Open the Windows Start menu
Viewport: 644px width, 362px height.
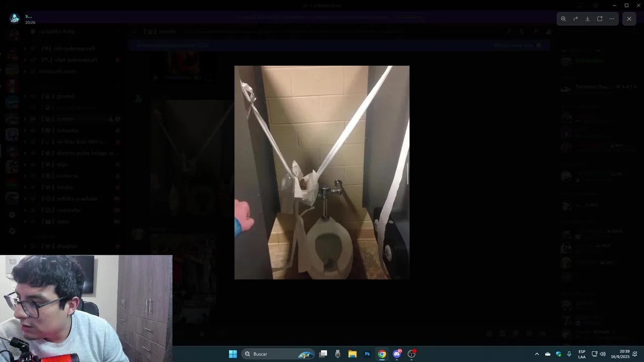(233, 354)
